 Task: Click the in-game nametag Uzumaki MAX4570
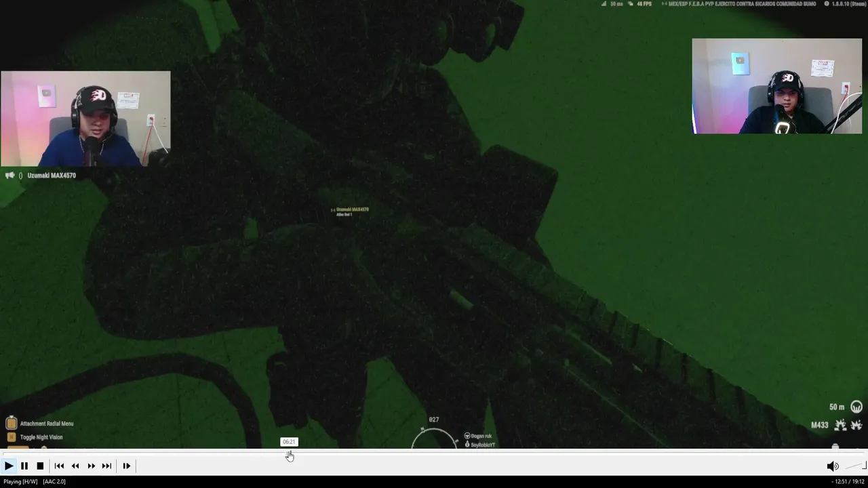click(x=352, y=209)
